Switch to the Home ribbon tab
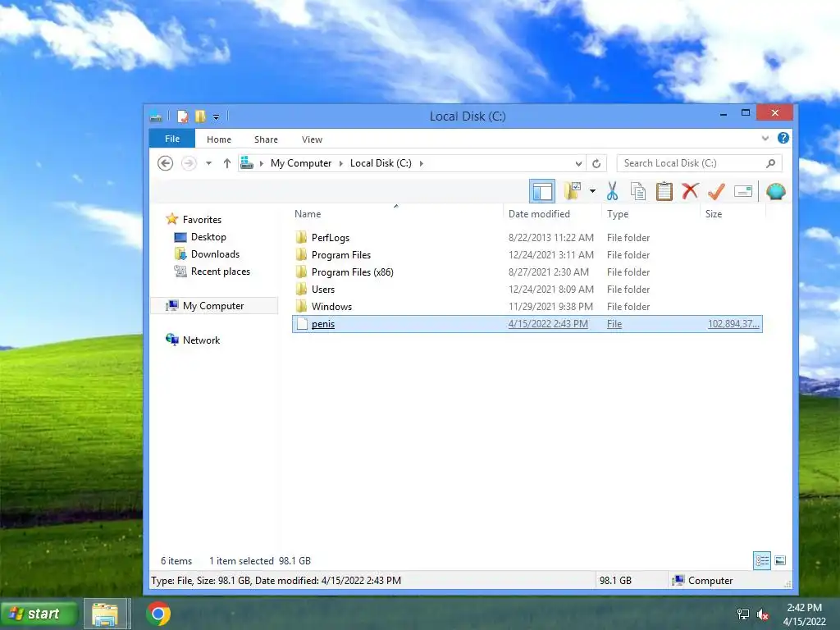Viewport: 840px width, 630px height. [218, 139]
